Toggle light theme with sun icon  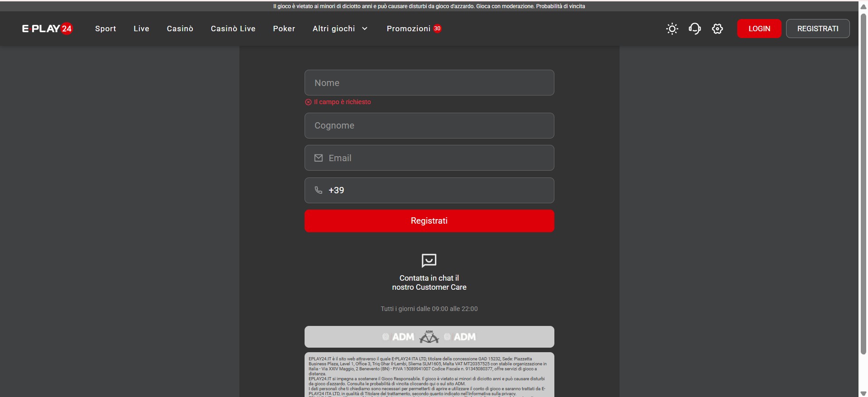coord(672,29)
